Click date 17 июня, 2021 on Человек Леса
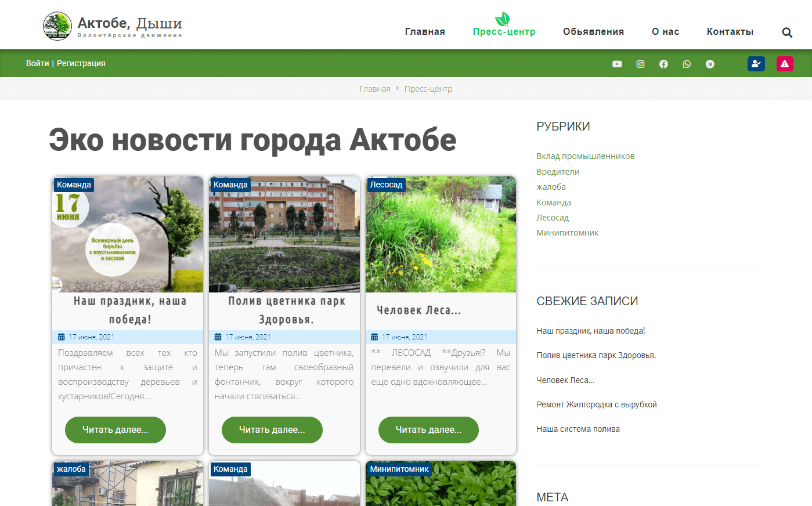Viewport: 812px width, 506px height. tap(404, 337)
